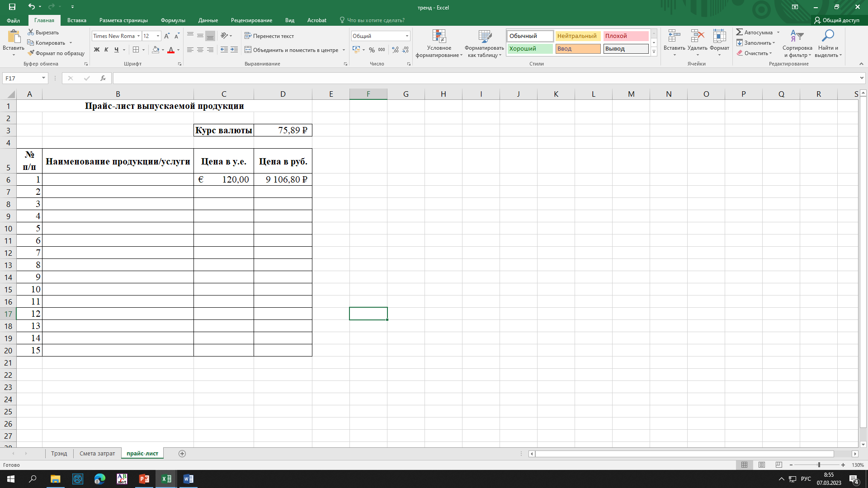Click the Increase Font Size icon

(x=167, y=36)
